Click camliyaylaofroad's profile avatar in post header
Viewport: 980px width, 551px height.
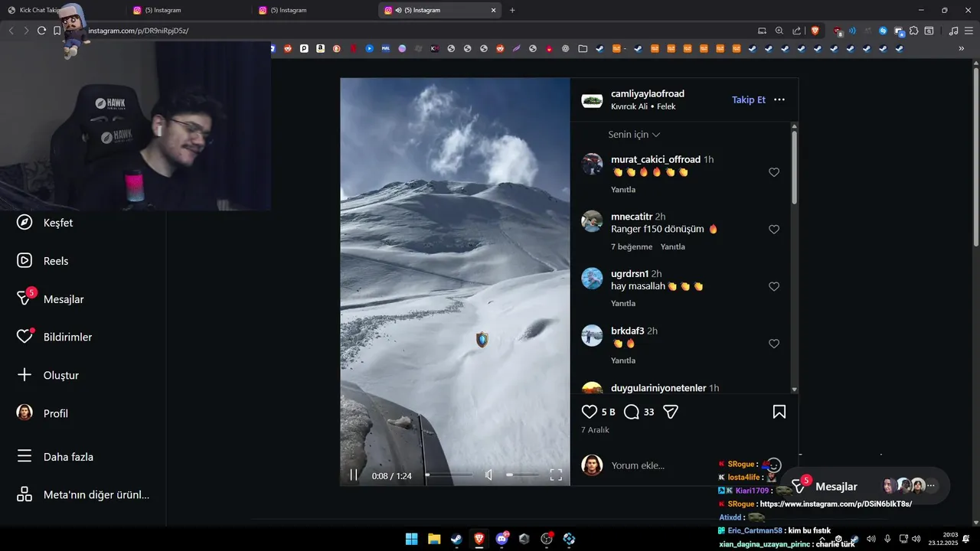tap(592, 100)
